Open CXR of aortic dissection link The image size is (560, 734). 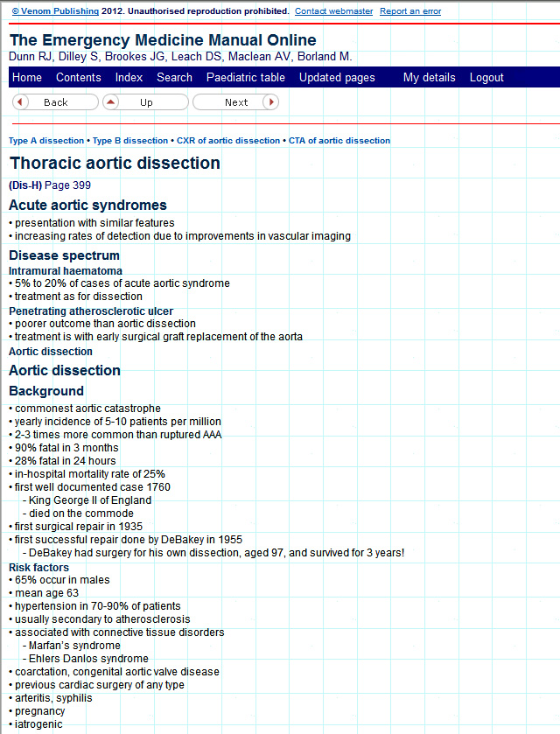tap(228, 141)
